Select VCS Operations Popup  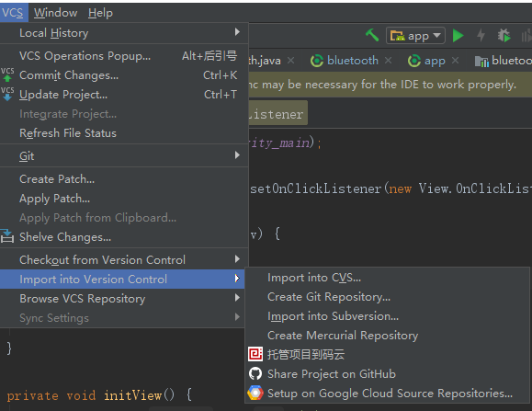tap(124, 56)
